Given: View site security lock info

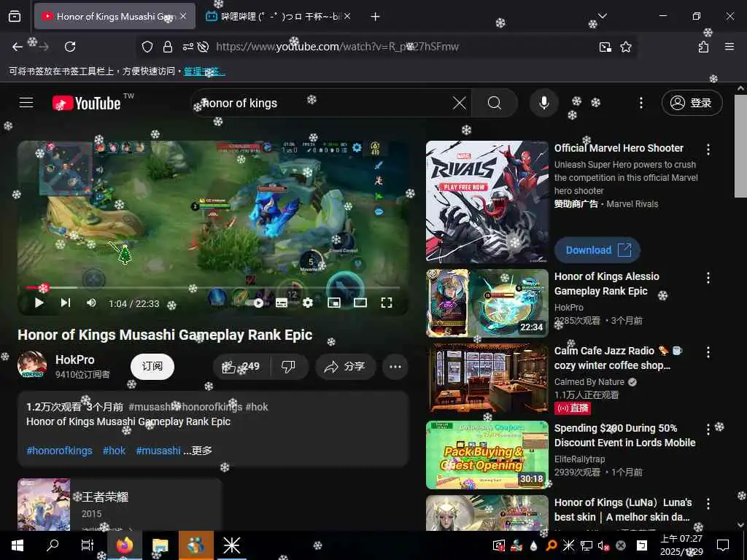Looking at the screenshot, I should (168, 47).
